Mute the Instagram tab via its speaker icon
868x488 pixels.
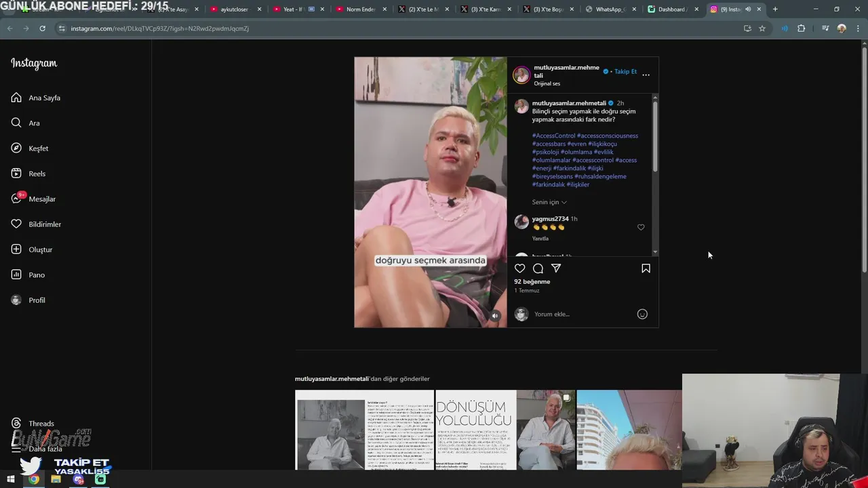[x=748, y=9]
